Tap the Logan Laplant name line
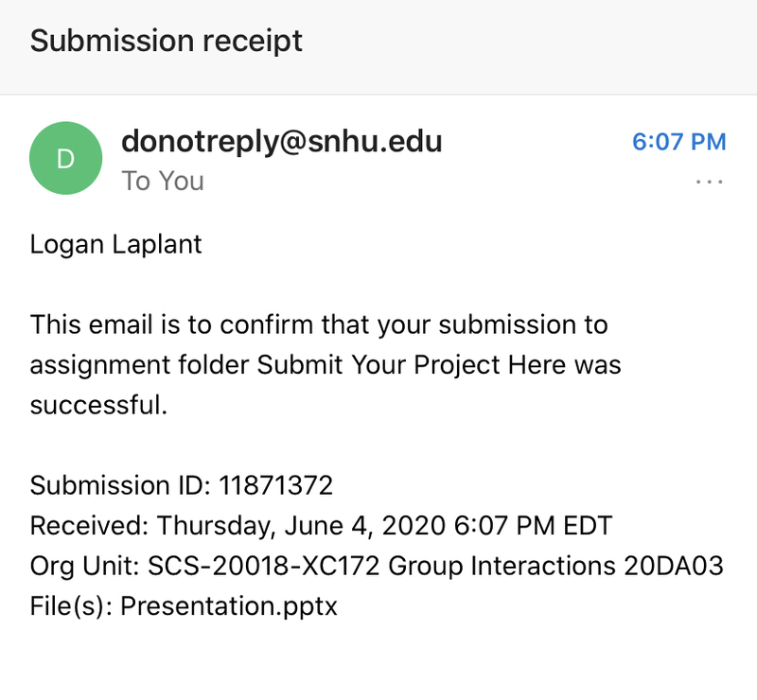 (115, 244)
